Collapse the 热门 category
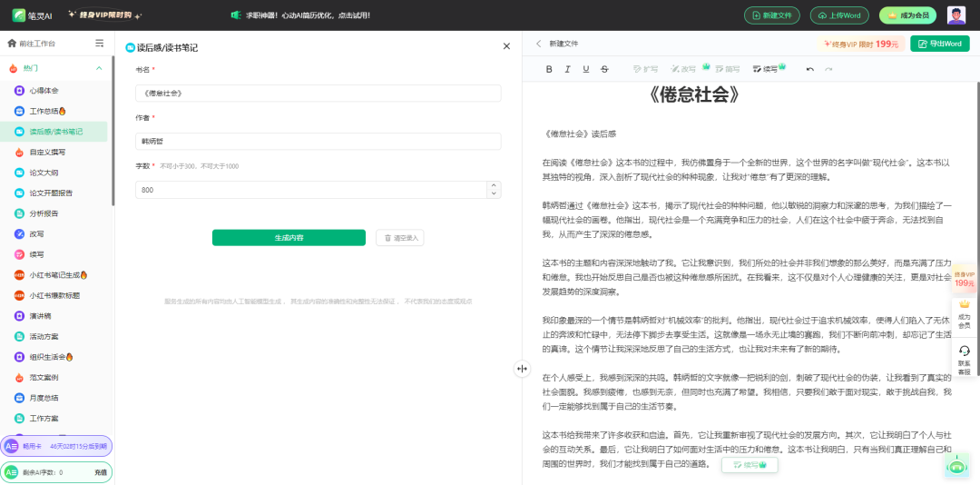Viewport: 980px width, 485px height. (x=99, y=68)
